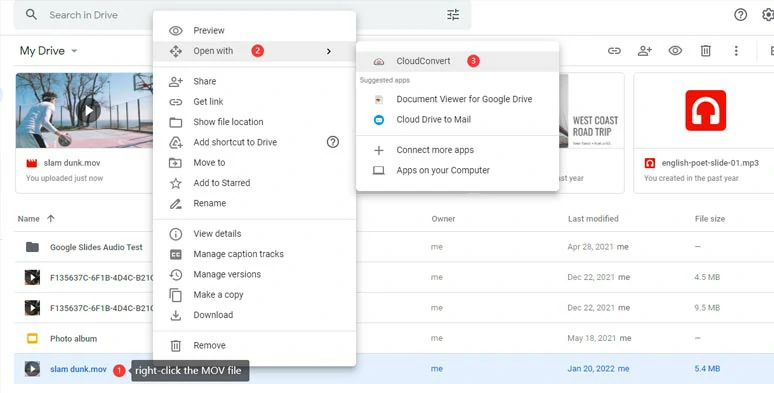Click slam dunk.mov card file name

pos(72,163)
